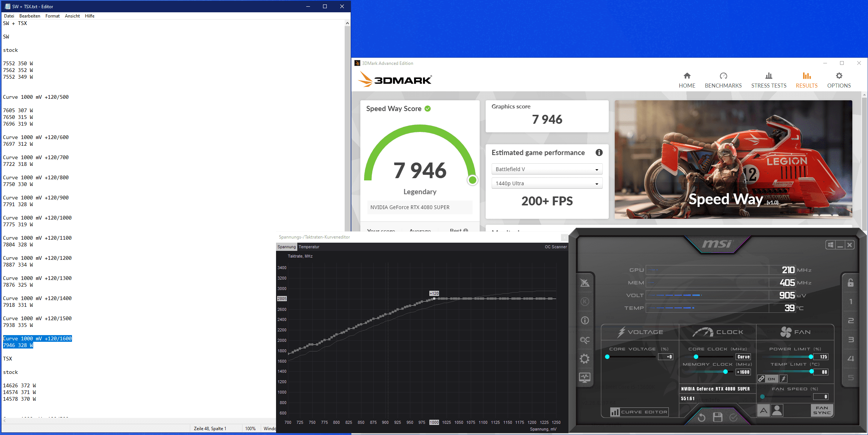
Task: Switch to Spannung tab in curve editor
Action: coord(286,247)
